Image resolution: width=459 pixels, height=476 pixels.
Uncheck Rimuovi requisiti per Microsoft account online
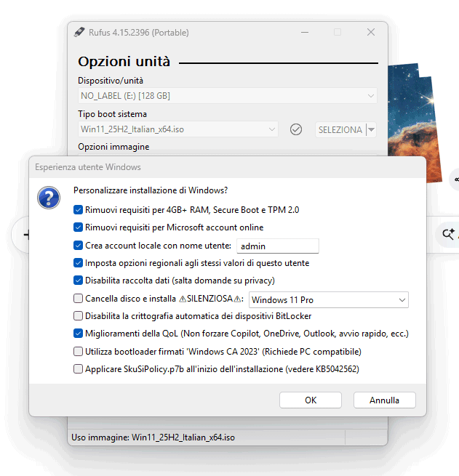78,227
